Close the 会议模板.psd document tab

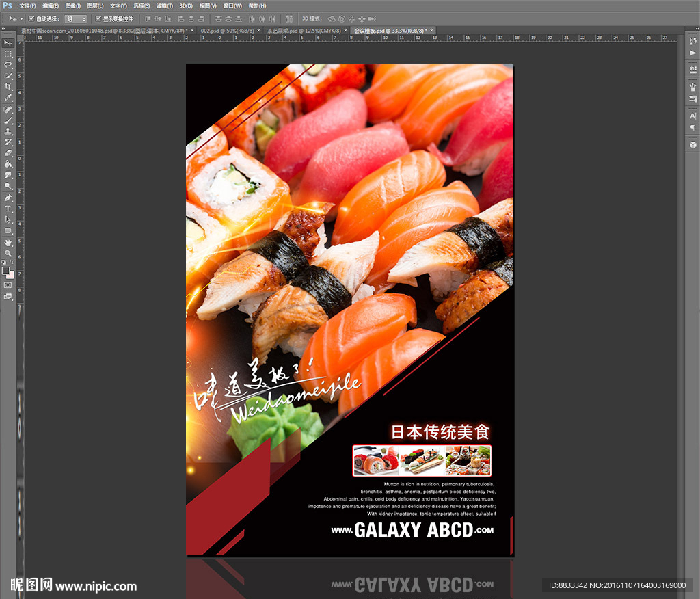point(432,31)
